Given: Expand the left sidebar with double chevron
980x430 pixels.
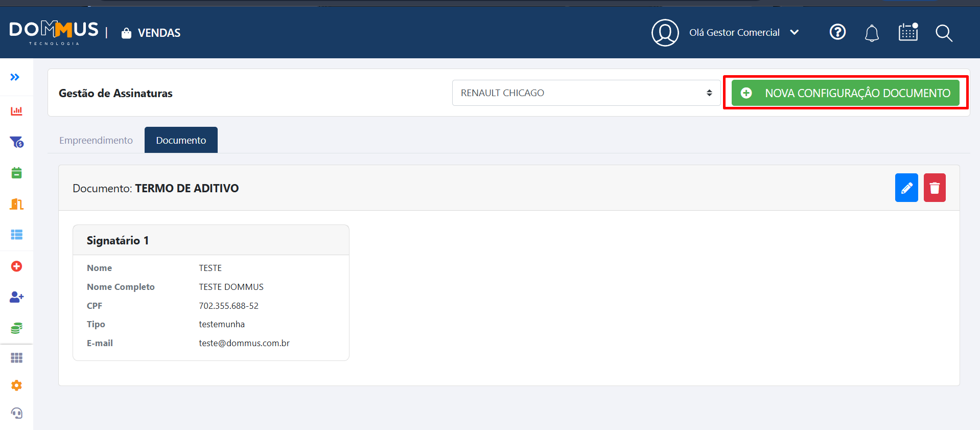Looking at the screenshot, I should (x=15, y=77).
